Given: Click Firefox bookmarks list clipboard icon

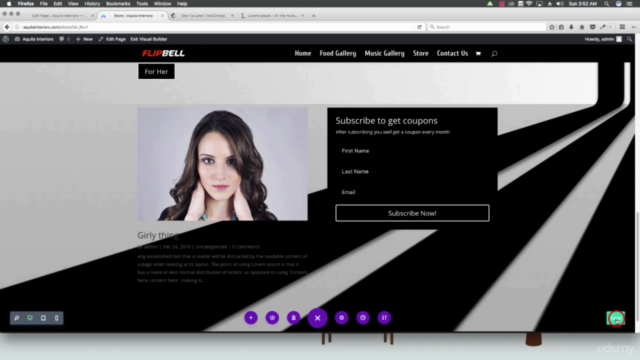Looking at the screenshot, I should [561, 27].
